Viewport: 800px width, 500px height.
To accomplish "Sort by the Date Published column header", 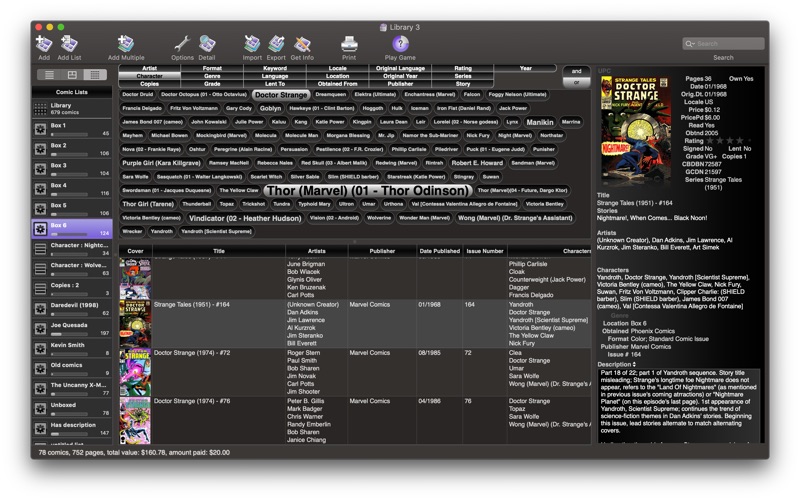I will (439, 251).
